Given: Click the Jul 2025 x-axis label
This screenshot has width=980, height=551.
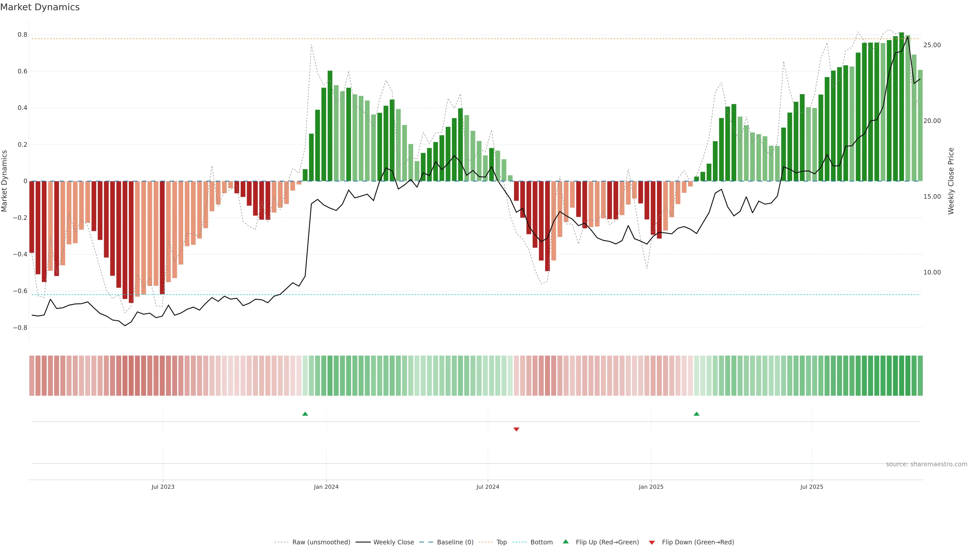Looking at the screenshot, I should point(812,487).
